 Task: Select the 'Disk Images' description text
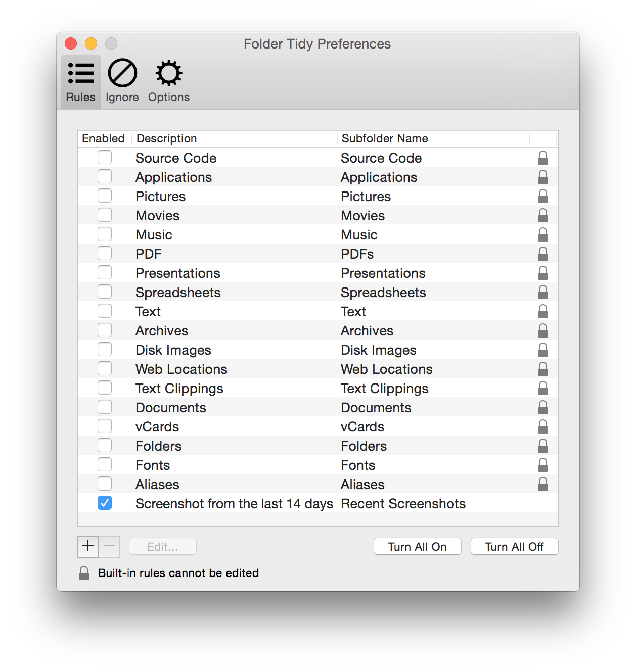[173, 350]
